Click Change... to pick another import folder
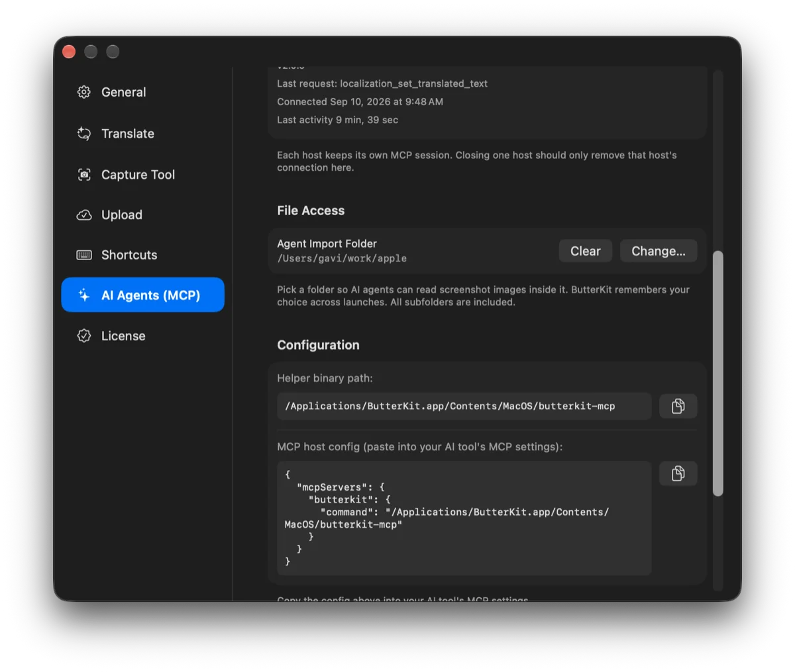The height and width of the screenshot is (672, 795). click(659, 251)
